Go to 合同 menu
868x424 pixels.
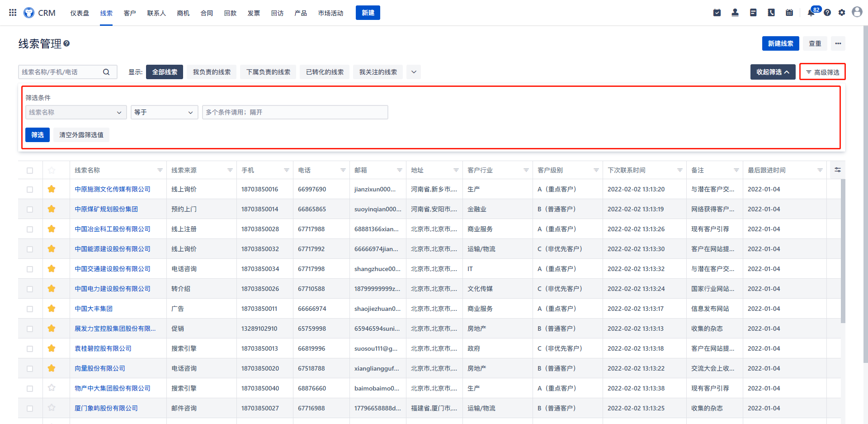coord(207,13)
